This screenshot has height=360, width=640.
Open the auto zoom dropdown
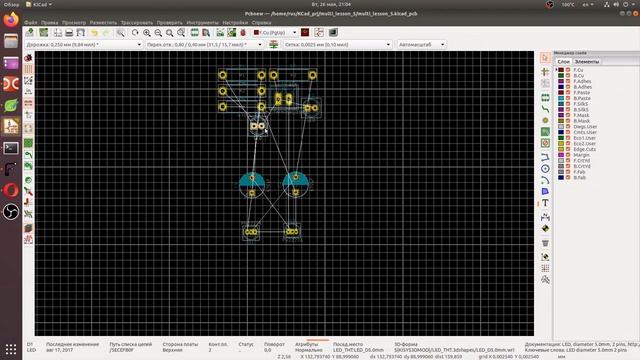tap(421, 44)
